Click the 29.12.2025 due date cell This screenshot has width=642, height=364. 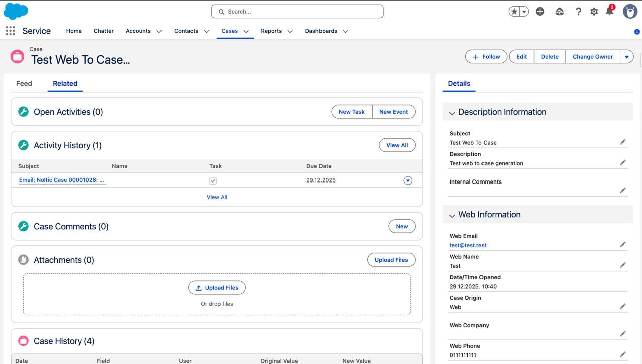coord(321,180)
